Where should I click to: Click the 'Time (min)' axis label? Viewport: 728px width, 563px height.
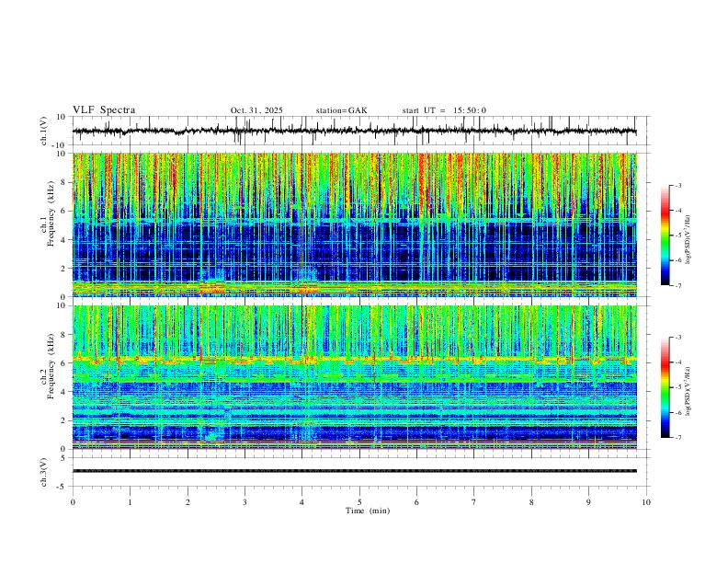pyautogui.click(x=368, y=511)
